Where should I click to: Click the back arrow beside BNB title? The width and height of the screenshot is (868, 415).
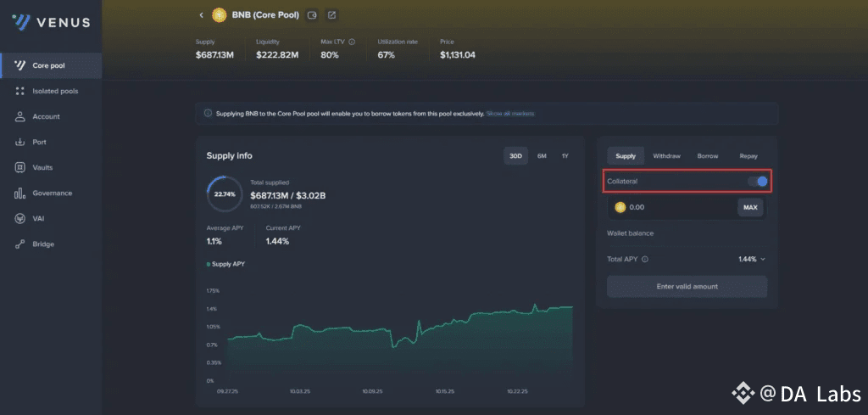coord(202,15)
